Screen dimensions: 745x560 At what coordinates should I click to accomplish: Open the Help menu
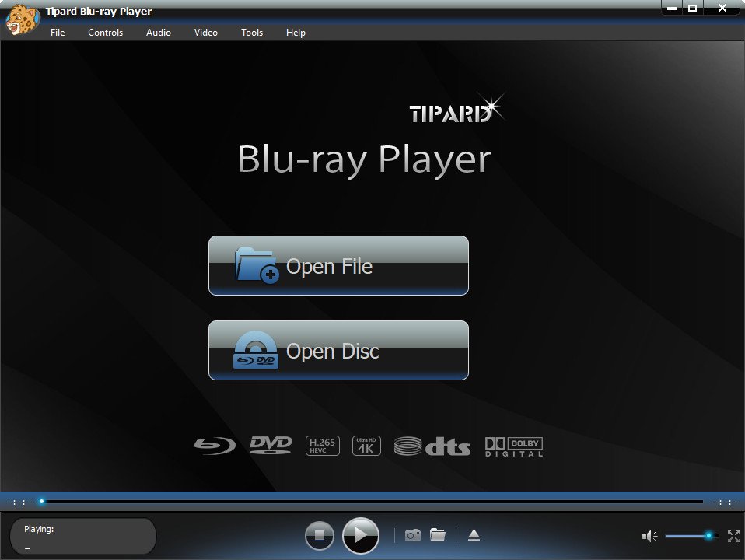296,33
